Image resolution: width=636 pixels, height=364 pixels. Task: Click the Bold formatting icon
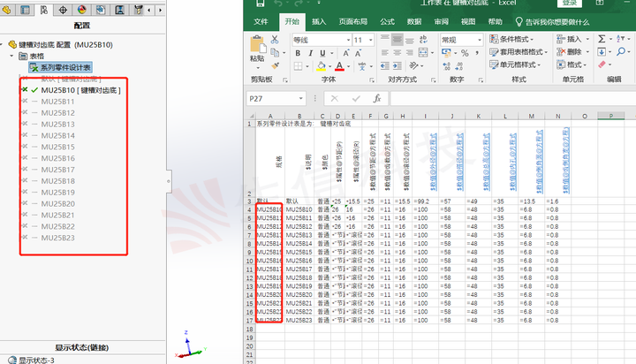(x=298, y=53)
